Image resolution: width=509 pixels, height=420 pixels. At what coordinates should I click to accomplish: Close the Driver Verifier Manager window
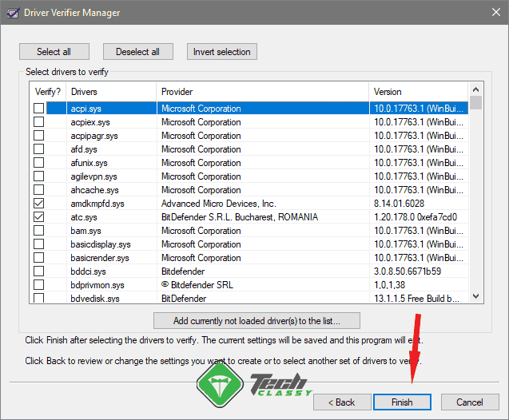495,12
